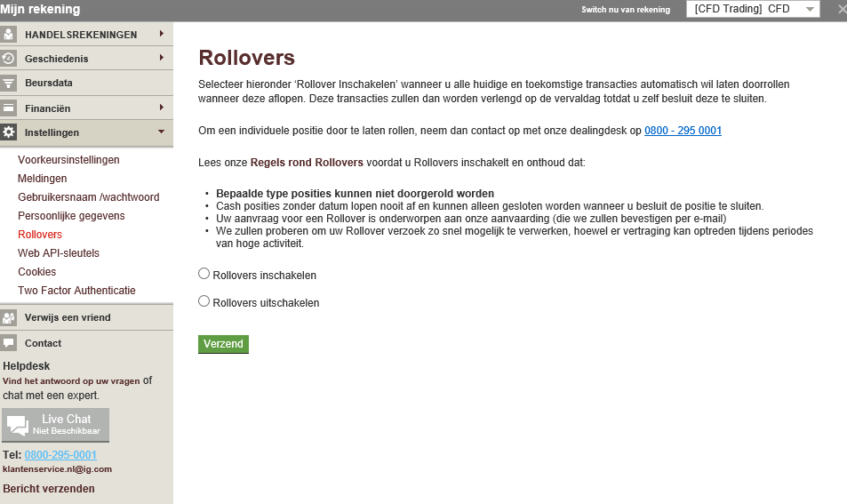This screenshot has width=847, height=504.
Task: Click the green Verzend button
Action: tap(223, 344)
